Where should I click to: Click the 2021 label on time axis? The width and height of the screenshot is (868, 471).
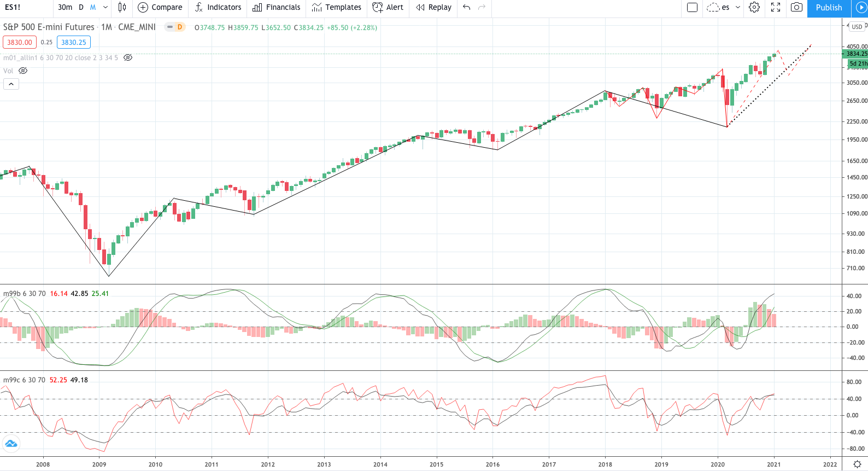pyautogui.click(x=773, y=464)
